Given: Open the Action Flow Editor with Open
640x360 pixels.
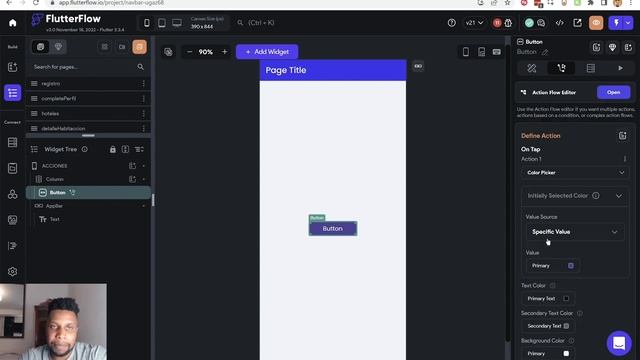Looking at the screenshot, I should click(x=613, y=92).
